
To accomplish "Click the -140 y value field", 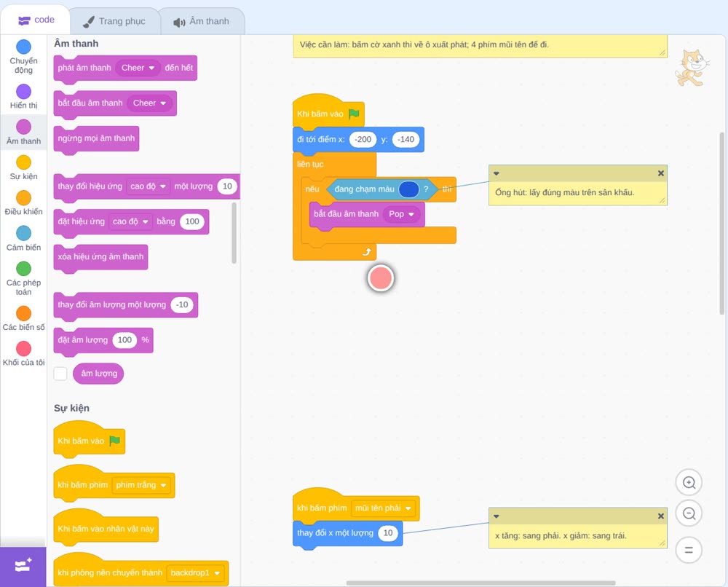I will [x=405, y=139].
